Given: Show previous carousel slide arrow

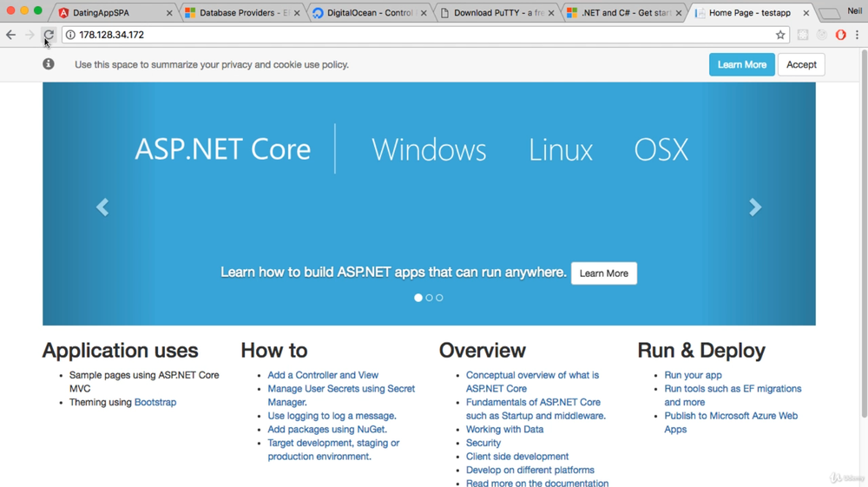Looking at the screenshot, I should pyautogui.click(x=102, y=207).
